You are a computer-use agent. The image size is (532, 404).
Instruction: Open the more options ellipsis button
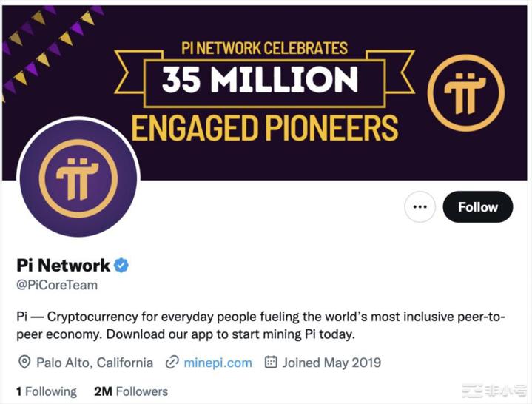click(x=420, y=207)
